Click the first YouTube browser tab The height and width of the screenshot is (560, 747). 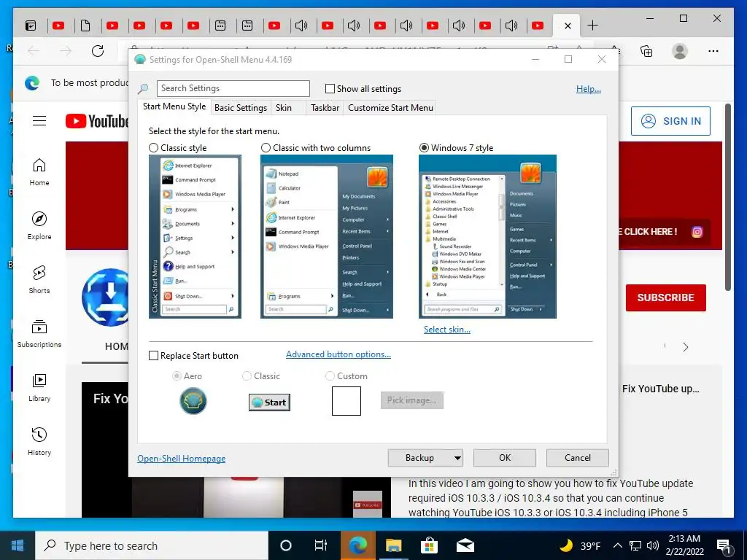(x=58, y=26)
